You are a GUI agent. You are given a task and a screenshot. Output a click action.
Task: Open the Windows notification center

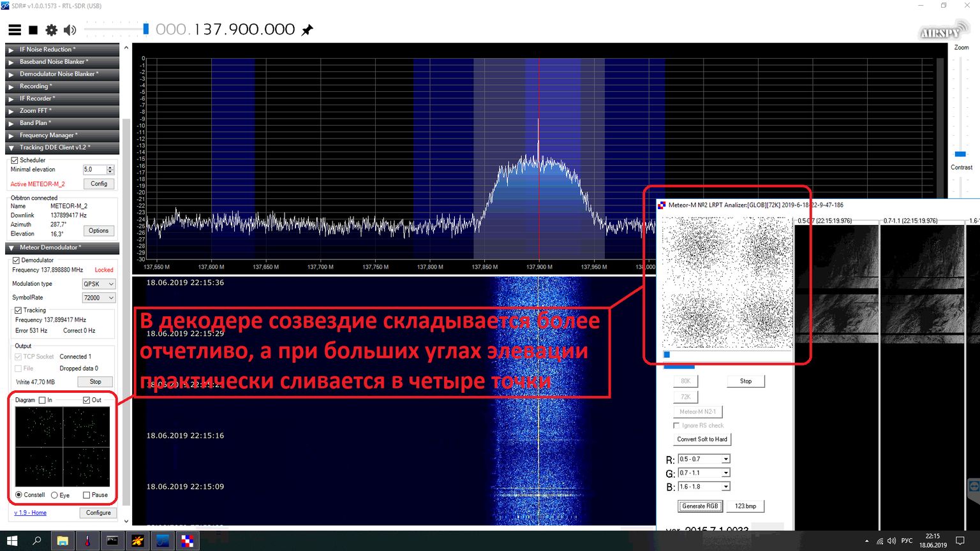tap(960, 541)
